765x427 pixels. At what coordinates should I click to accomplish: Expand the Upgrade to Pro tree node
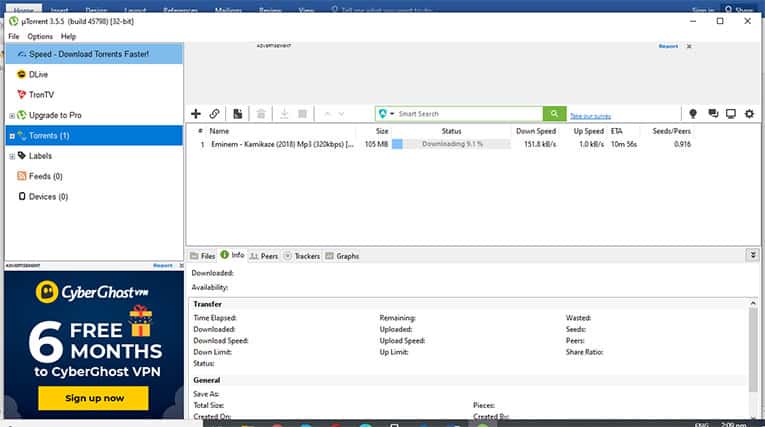pos(12,116)
